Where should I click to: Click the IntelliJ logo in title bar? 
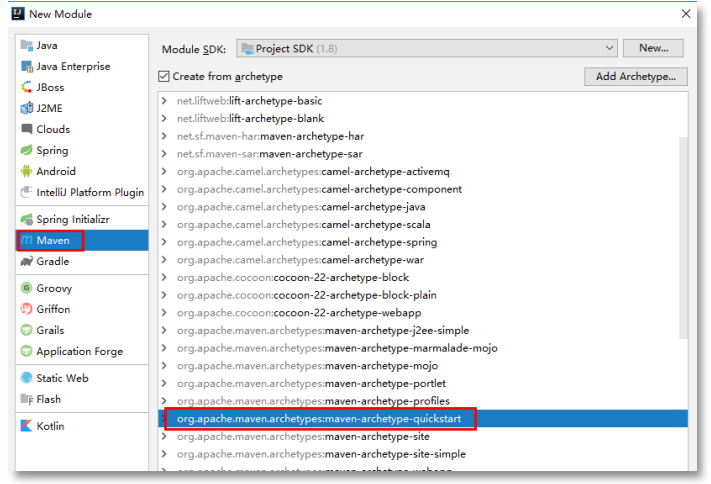tap(18, 14)
